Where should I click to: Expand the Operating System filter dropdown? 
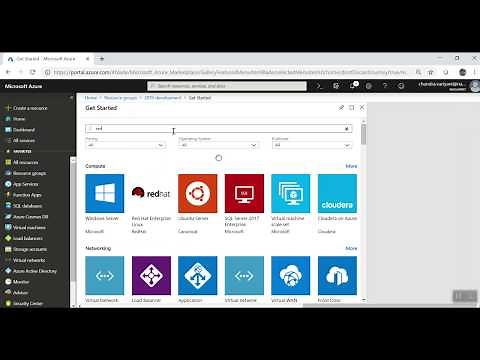pyautogui.click(x=219, y=145)
